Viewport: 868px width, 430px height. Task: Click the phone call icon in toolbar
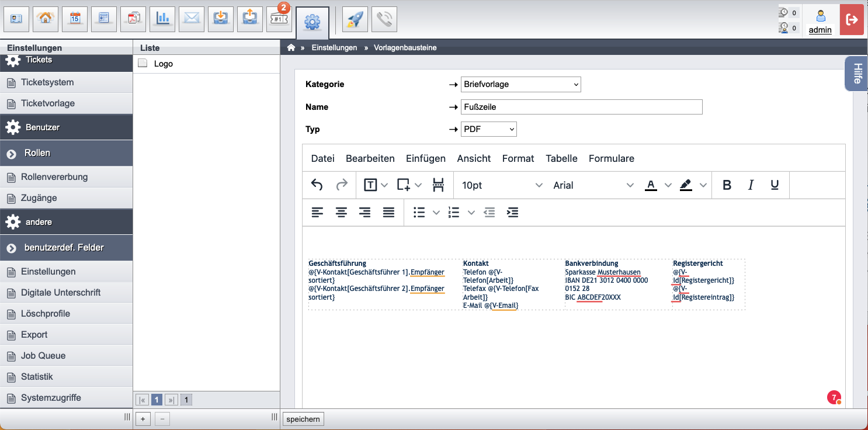tap(384, 19)
